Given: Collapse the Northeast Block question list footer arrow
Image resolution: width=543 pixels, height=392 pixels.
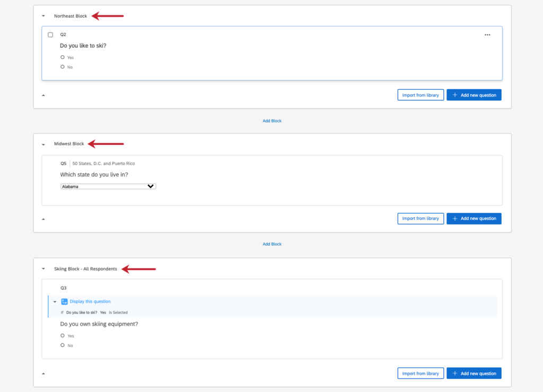Looking at the screenshot, I should 43,94.
